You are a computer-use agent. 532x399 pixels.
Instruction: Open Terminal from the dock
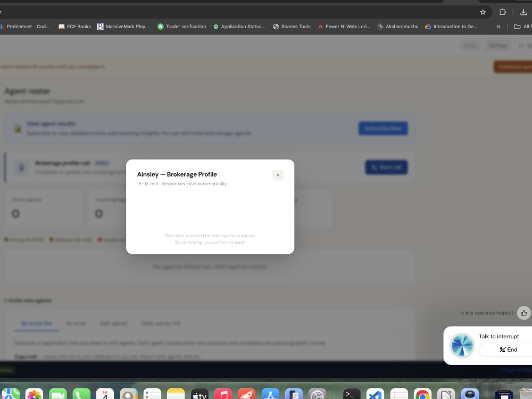pyautogui.click(x=352, y=394)
